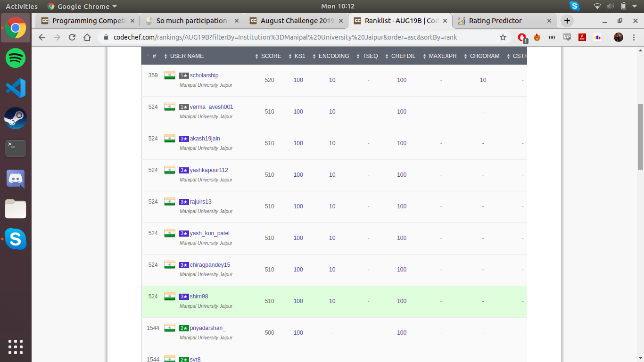The width and height of the screenshot is (644, 362).
Task: Open clock and calendar Mon 10:12
Action: click(x=338, y=6)
